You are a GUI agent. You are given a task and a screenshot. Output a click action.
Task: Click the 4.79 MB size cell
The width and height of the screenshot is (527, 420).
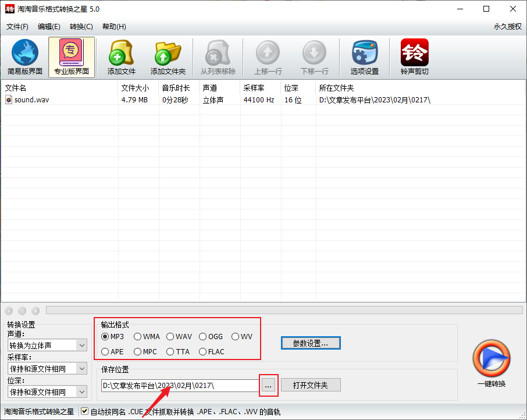pos(134,100)
